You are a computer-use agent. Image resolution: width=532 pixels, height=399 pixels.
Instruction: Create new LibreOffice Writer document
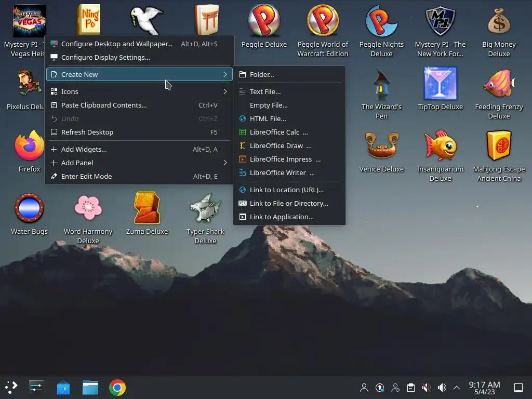tap(289, 172)
